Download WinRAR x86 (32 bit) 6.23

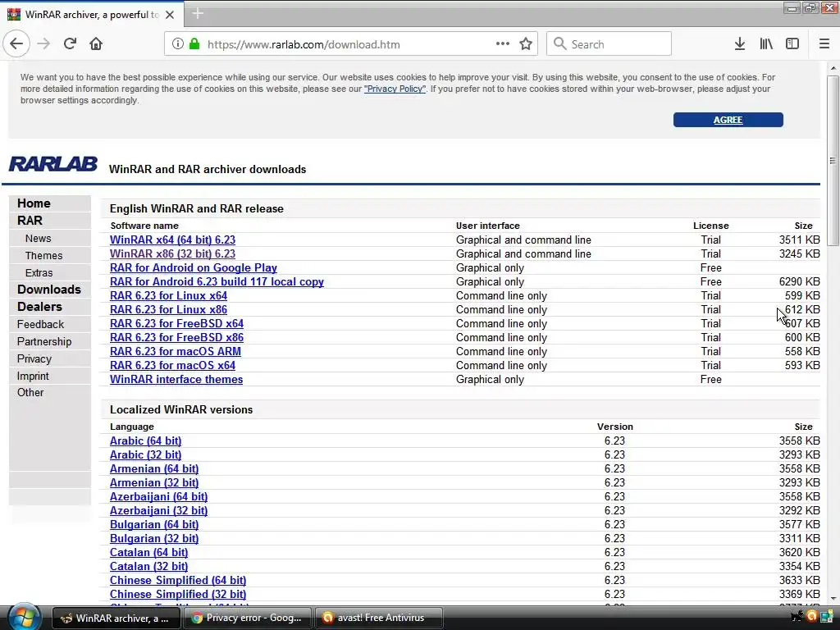(x=172, y=254)
